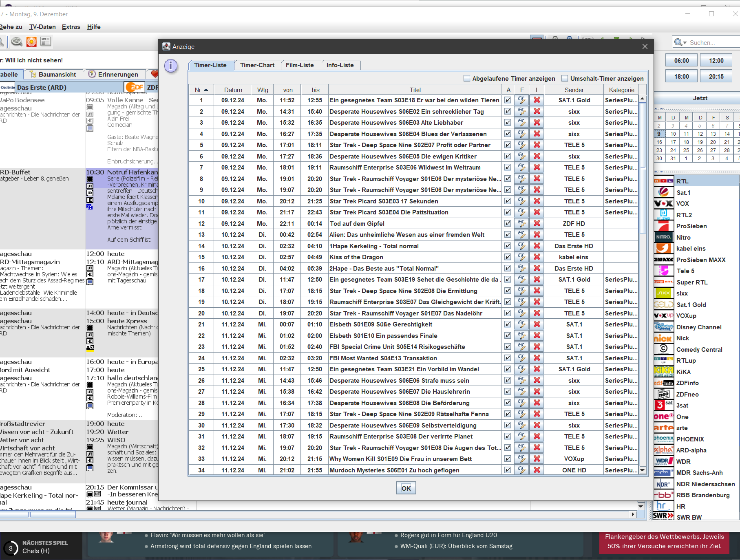Jump to 18:00 in the program

682,77
